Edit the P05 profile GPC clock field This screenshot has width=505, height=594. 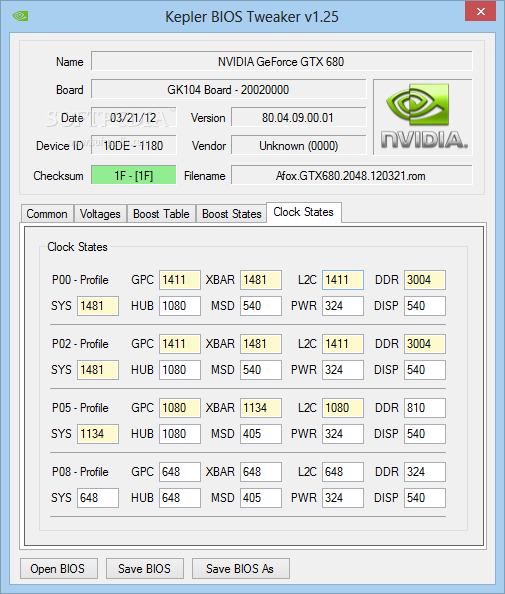[180, 408]
